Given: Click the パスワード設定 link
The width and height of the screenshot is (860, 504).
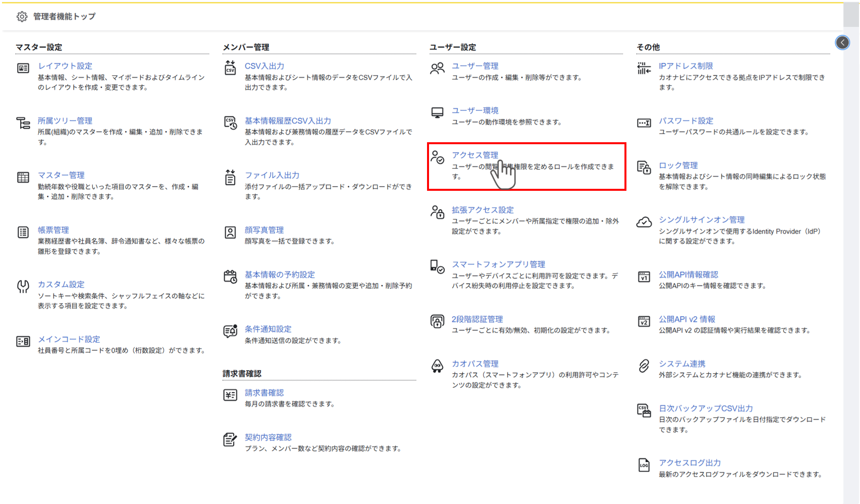Looking at the screenshot, I should pos(686,120).
